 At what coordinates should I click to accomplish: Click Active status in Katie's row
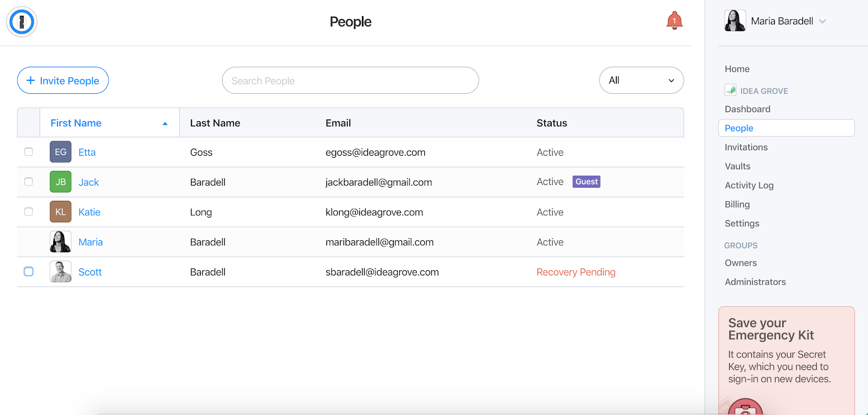point(550,212)
